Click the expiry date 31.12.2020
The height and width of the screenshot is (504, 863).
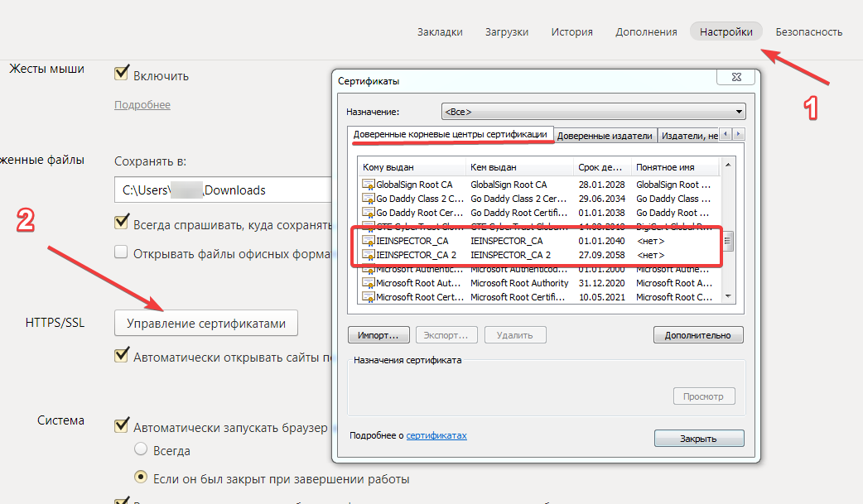[x=601, y=283]
